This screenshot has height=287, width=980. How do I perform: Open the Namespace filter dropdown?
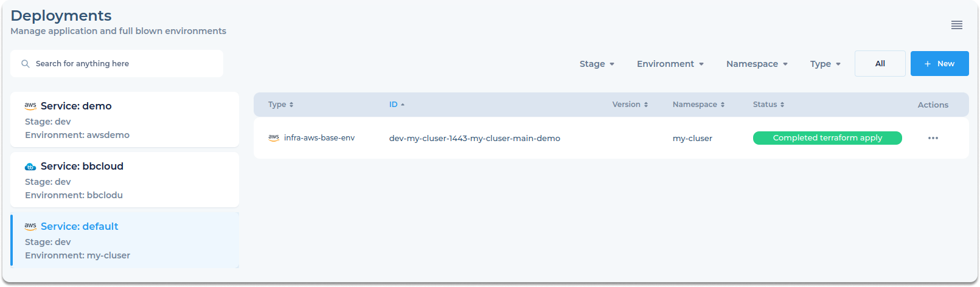tap(757, 64)
